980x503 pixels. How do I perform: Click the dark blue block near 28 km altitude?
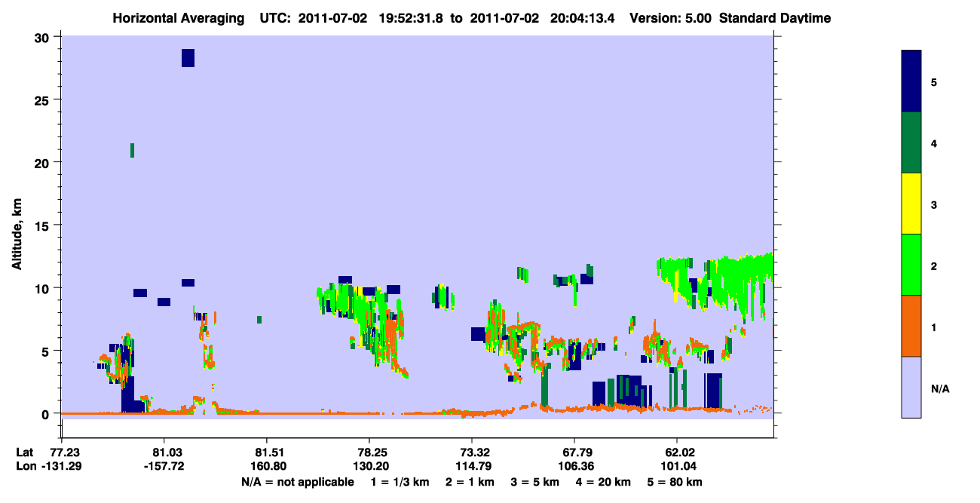[188, 58]
